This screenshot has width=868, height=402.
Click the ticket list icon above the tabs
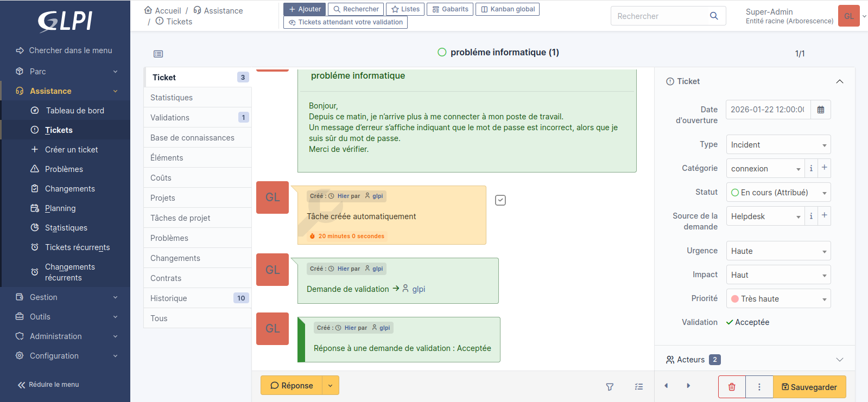click(x=158, y=54)
